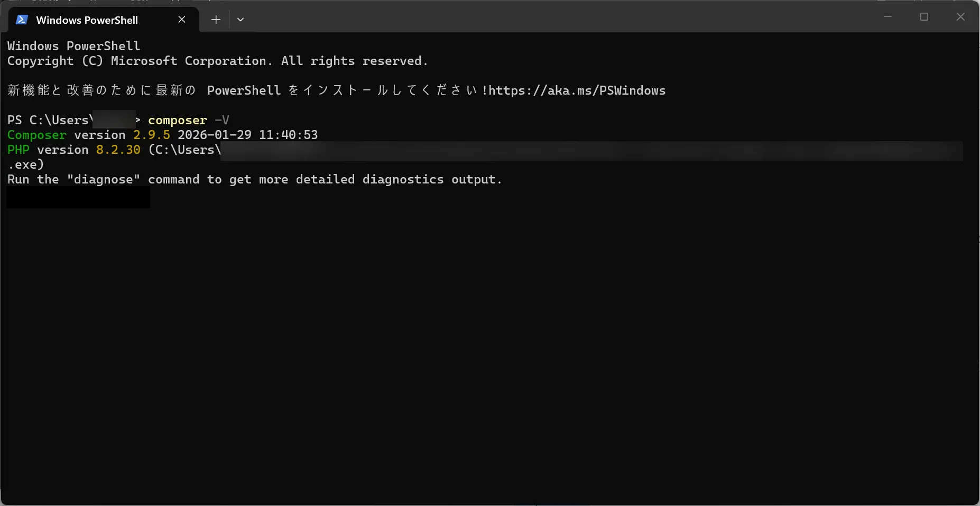
Task: Open the https://aka.ms/PSWindows link
Action: point(577,90)
